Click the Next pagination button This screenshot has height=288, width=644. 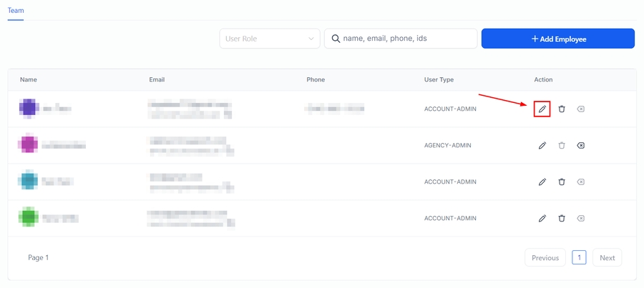click(607, 258)
